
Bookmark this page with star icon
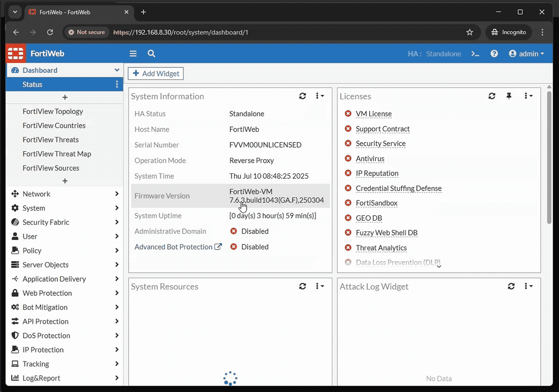tap(470, 32)
